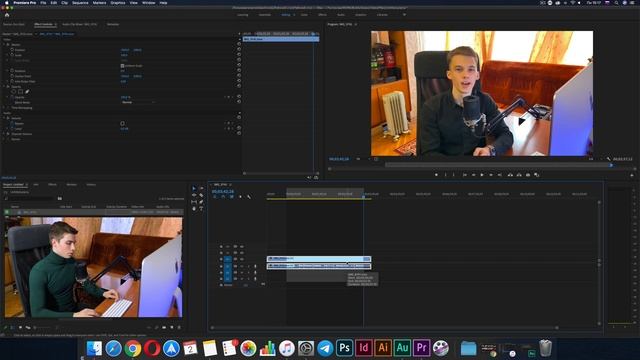Click the Lift button in Program monitor
Screen dimensions: 640x360
coord(510,175)
